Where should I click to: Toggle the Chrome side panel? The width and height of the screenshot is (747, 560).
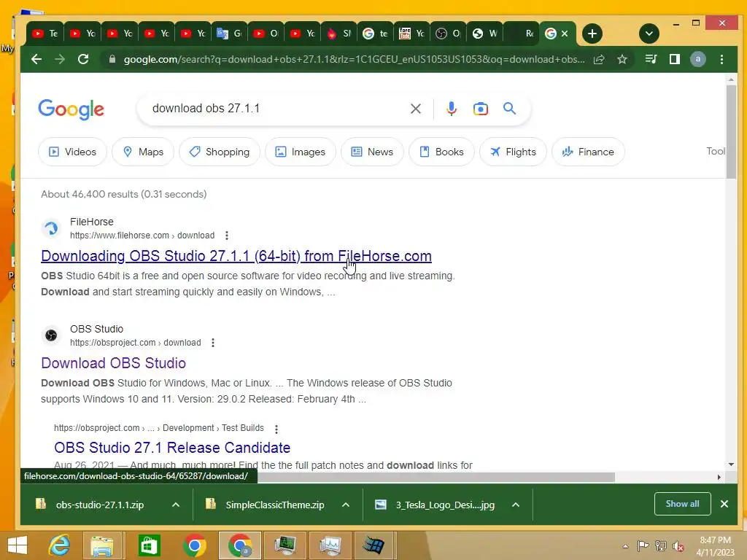[675, 59]
